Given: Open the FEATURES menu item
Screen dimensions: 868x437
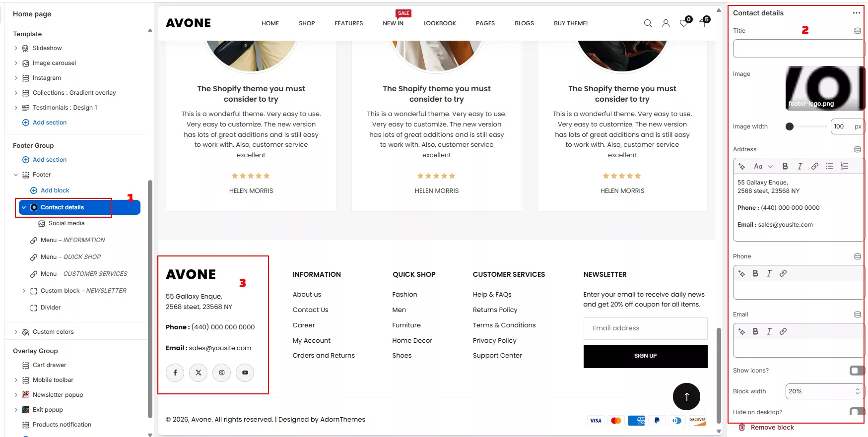Looking at the screenshot, I should [348, 23].
